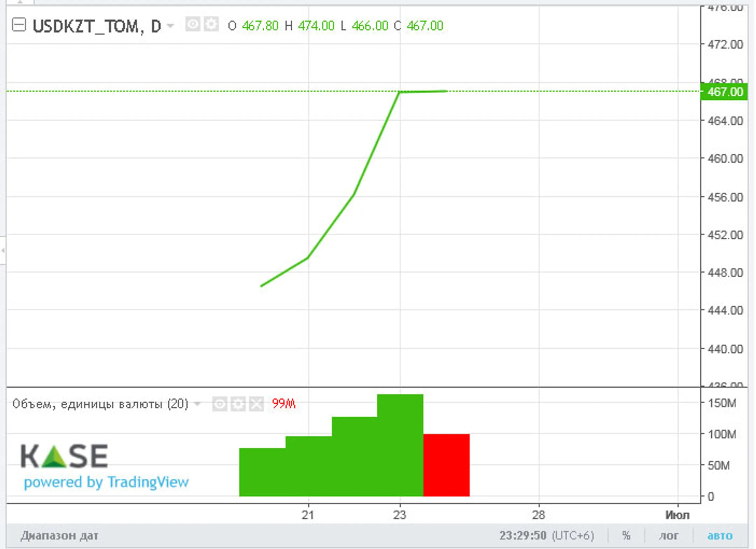Click the KASE logo
The image size is (756, 549).
(x=64, y=456)
